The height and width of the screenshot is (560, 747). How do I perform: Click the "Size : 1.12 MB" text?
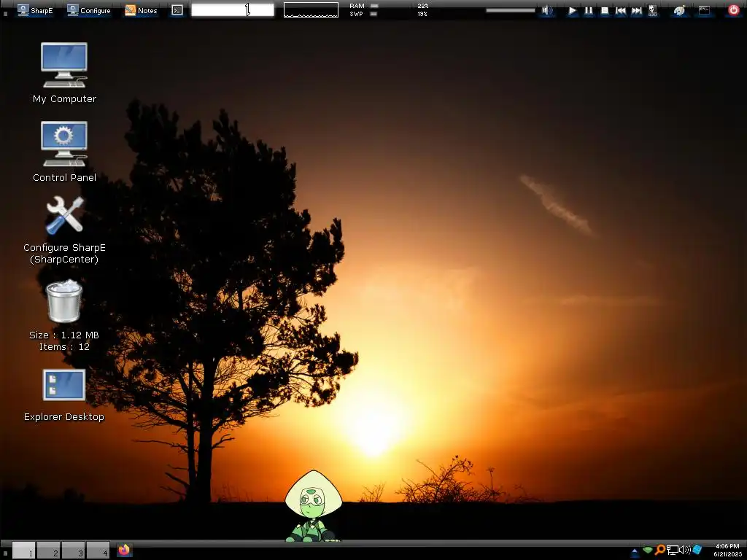point(64,335)
